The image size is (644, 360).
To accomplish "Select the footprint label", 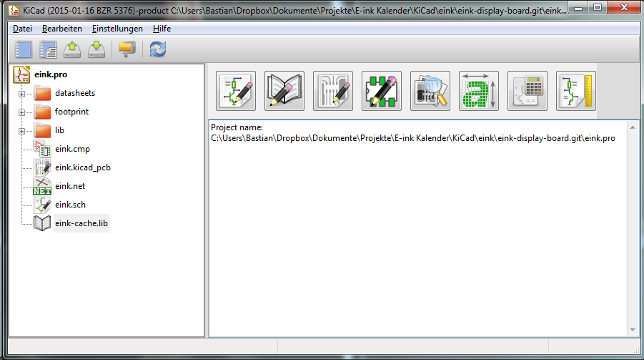I will tap(71, 112).
